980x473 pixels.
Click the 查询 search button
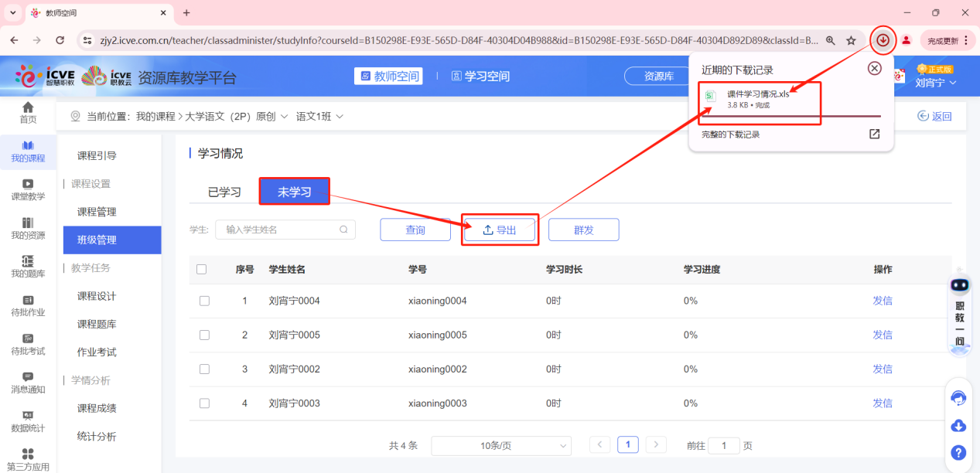415,230
